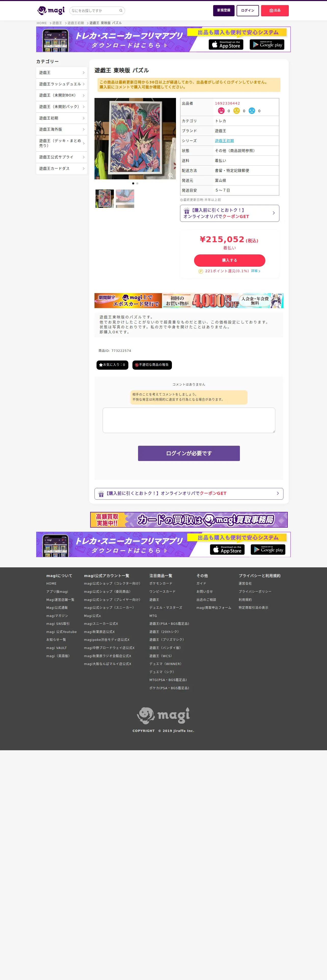Open footer お問い合せ link
This screenshot has height=980, width=327.
[205, 592]
